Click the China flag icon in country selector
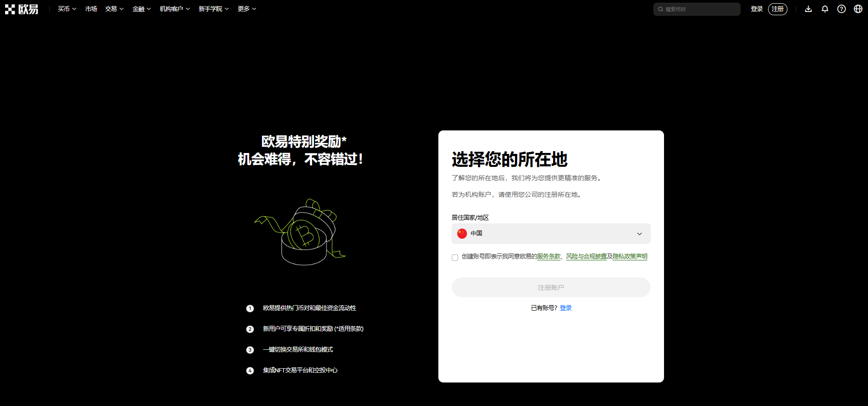The height and width of the screenshot is (406, 868). [x=462, y=234]
